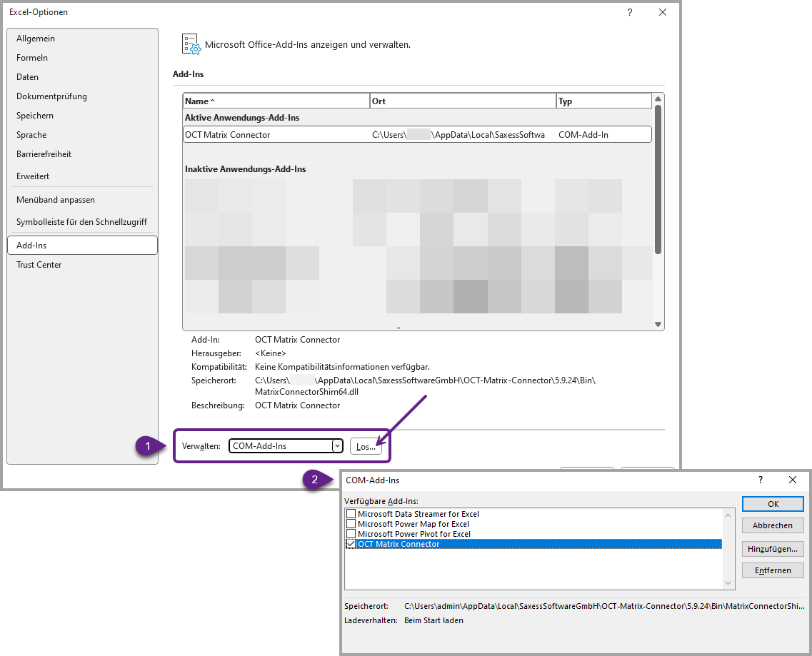Select OCT Matrix Connector row in list
The height and width of the screenshot is (656, 812).
(x=417, y=134)
